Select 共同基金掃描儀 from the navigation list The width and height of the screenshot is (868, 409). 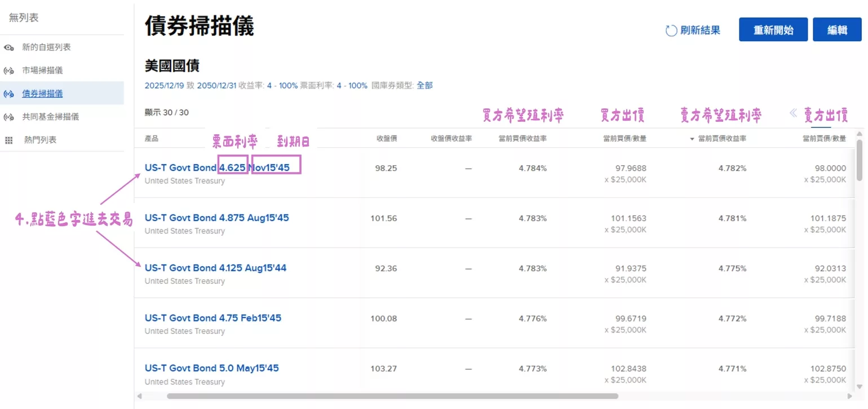tap(51, 116)
